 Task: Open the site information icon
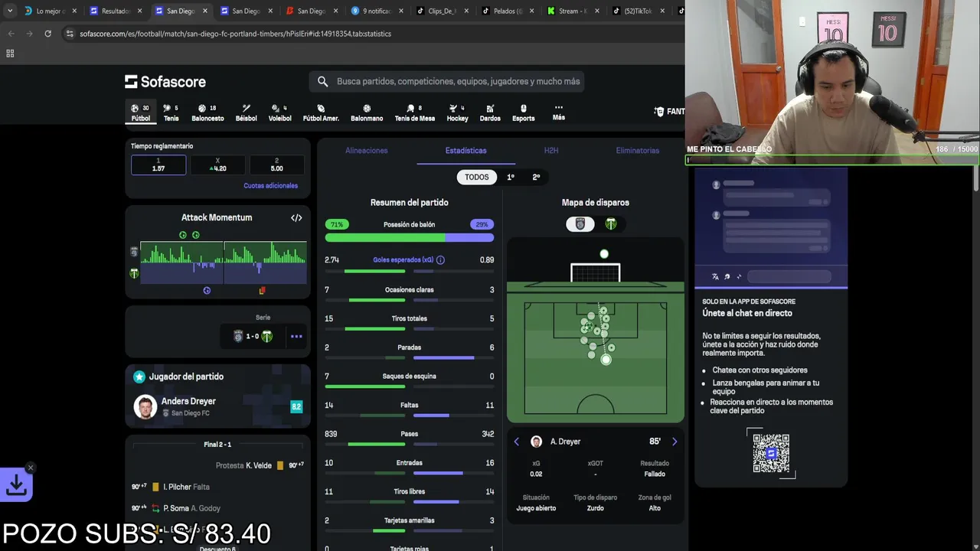[70, 34]
